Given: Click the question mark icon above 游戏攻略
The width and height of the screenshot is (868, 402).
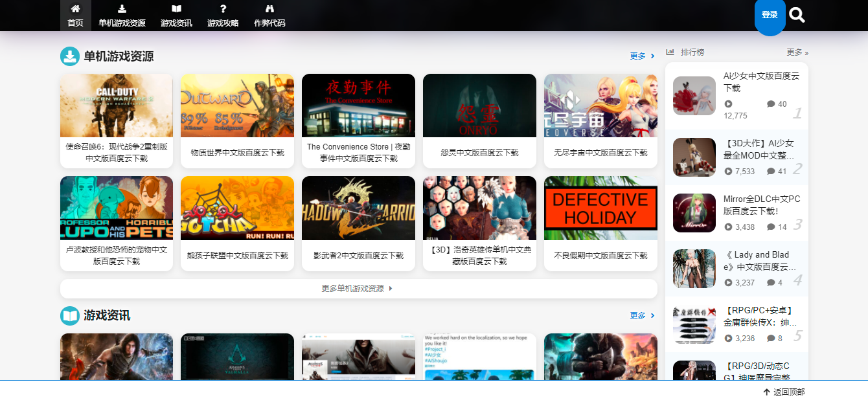Looking at the screenshot, I should click(223, 9).
